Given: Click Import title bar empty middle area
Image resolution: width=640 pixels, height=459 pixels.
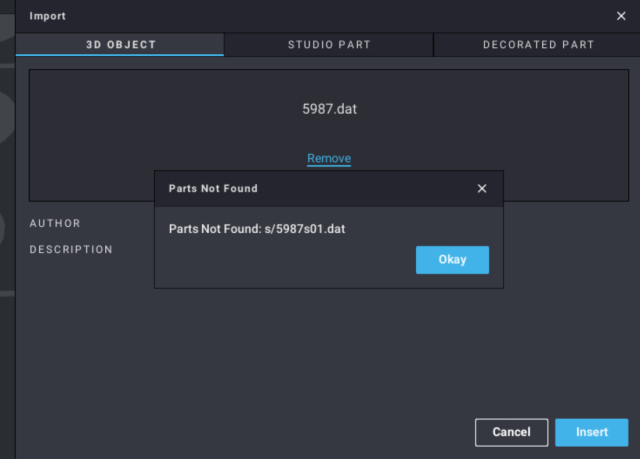Looking at the screenshot, I should (x=320, y=16).
